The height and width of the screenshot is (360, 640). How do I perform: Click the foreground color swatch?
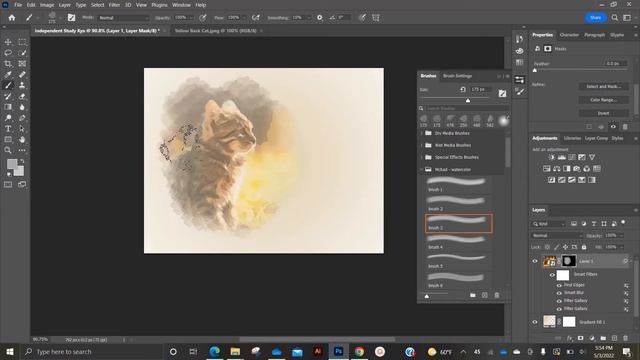tap(12, 164)
